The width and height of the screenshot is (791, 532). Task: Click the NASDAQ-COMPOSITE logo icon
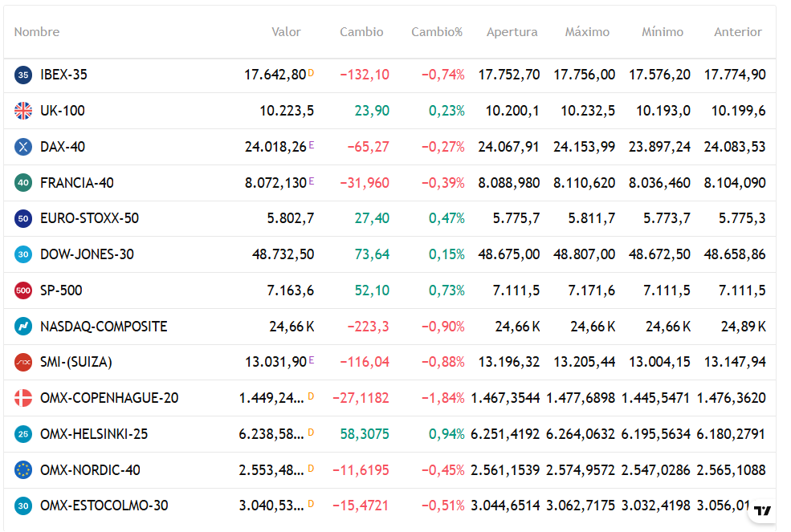pos(23,327)
